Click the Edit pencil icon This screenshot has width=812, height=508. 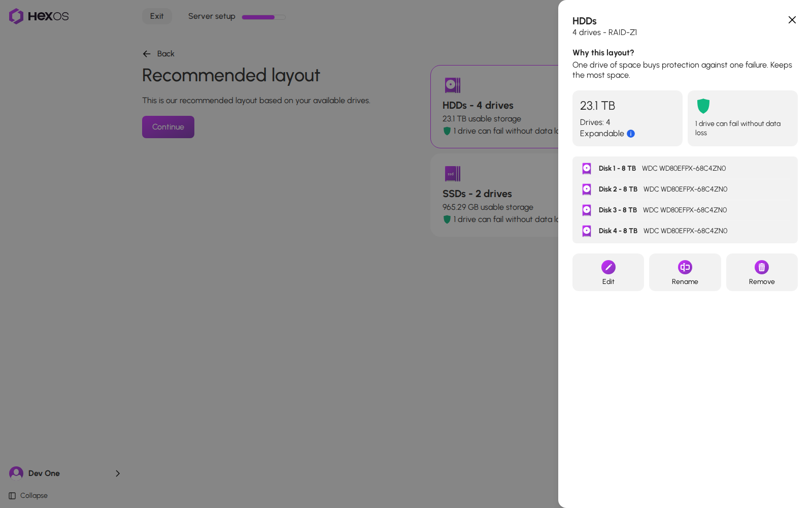[x=608, y=267]
